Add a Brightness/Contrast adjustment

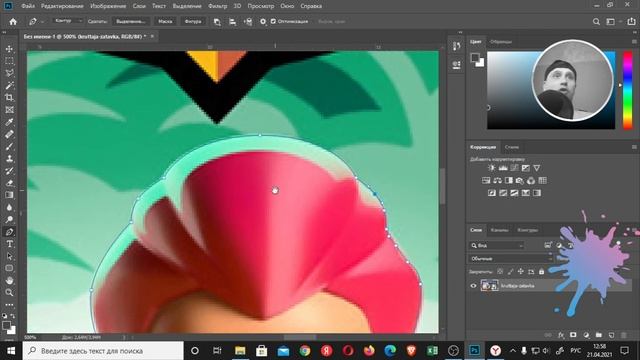(x=492, y=168)
